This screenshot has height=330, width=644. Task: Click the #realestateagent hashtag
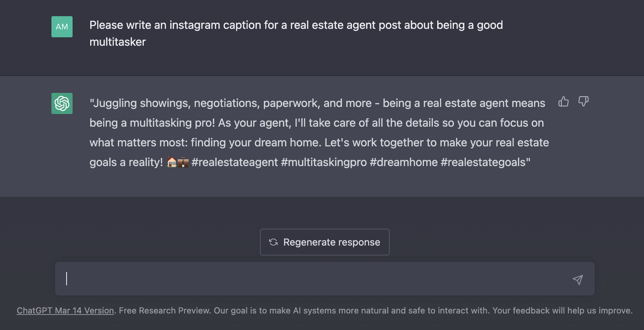click(x=235, y=162)
